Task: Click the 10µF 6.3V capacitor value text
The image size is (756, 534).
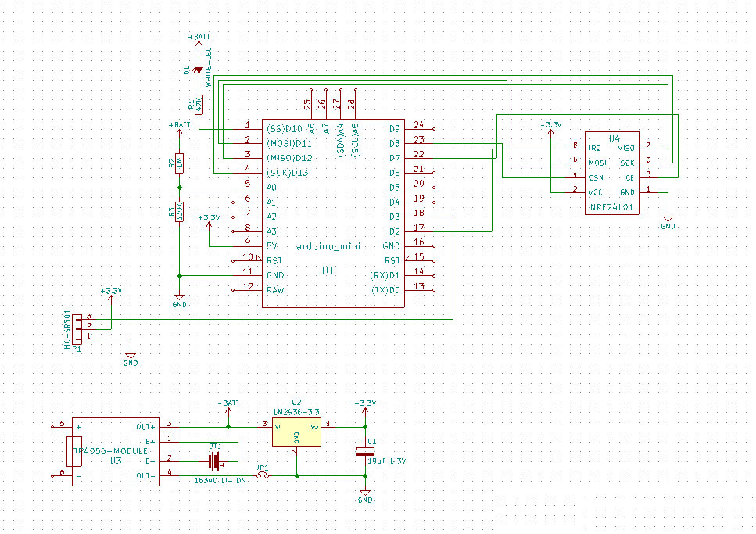Action: [387, 461]
